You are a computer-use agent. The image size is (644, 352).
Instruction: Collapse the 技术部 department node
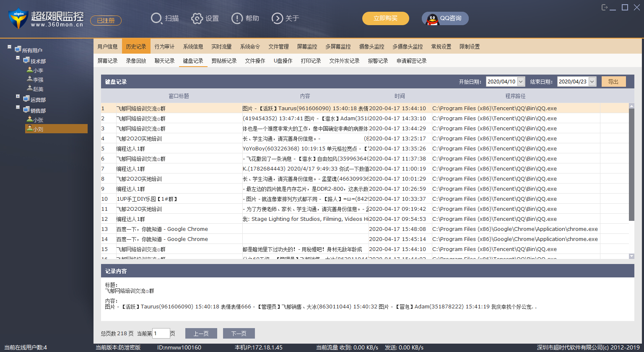pos(18,58)
